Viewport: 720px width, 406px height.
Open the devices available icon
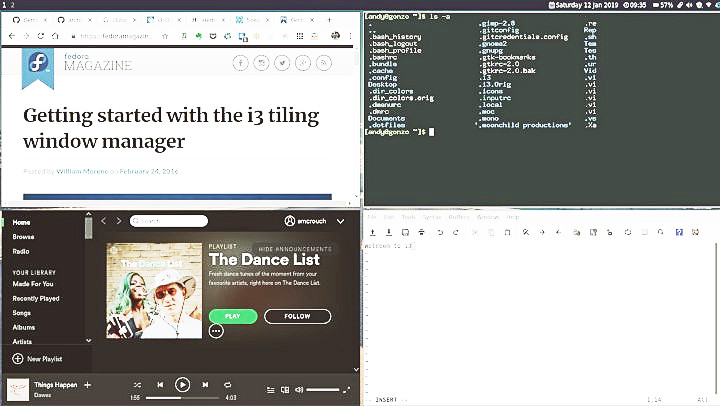[285, 389]
